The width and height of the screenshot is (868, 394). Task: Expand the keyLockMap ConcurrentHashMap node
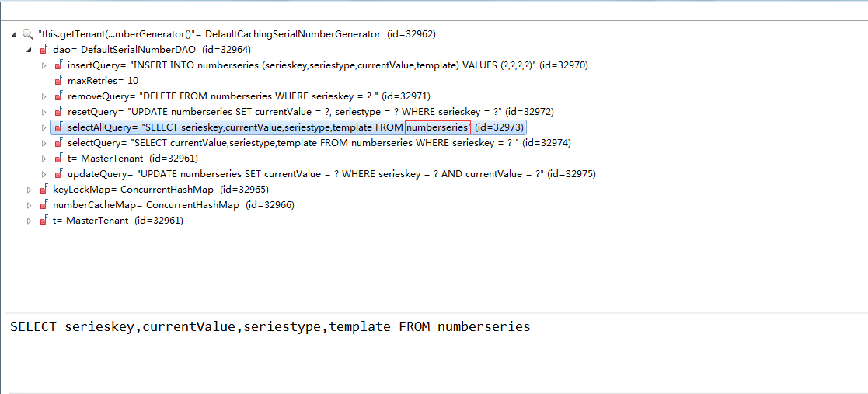[x=30, y=190]
